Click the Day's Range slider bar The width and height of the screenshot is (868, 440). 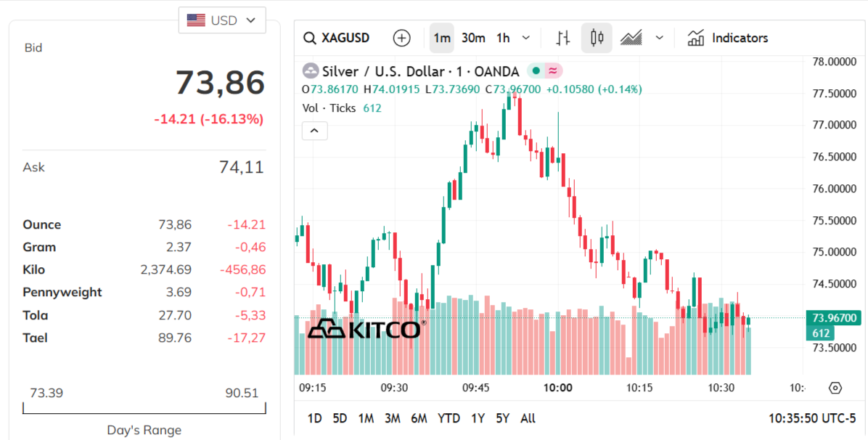(x=144, y=410)
